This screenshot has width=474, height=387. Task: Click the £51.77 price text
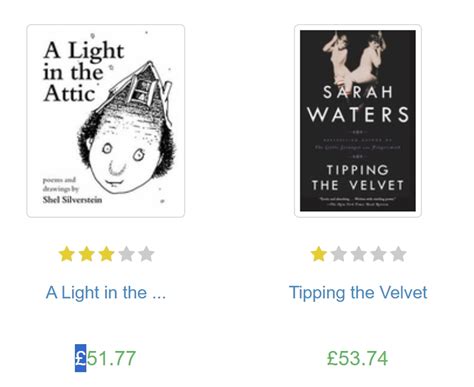(106, 358)
